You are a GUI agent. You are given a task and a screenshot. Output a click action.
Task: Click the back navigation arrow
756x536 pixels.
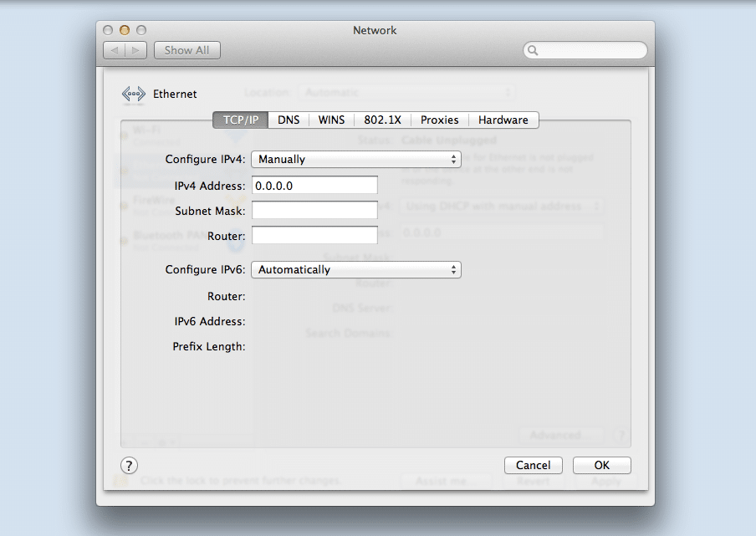click(x=115, y=49)
